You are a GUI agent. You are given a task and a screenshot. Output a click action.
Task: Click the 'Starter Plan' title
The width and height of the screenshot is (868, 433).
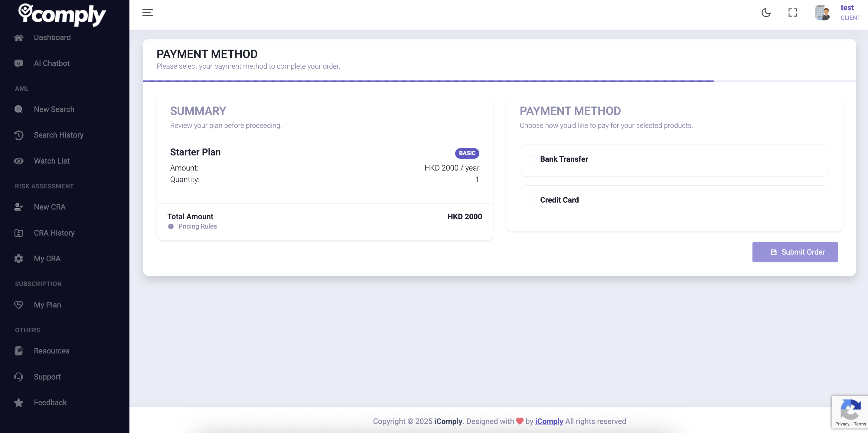[x=195, y=152]
